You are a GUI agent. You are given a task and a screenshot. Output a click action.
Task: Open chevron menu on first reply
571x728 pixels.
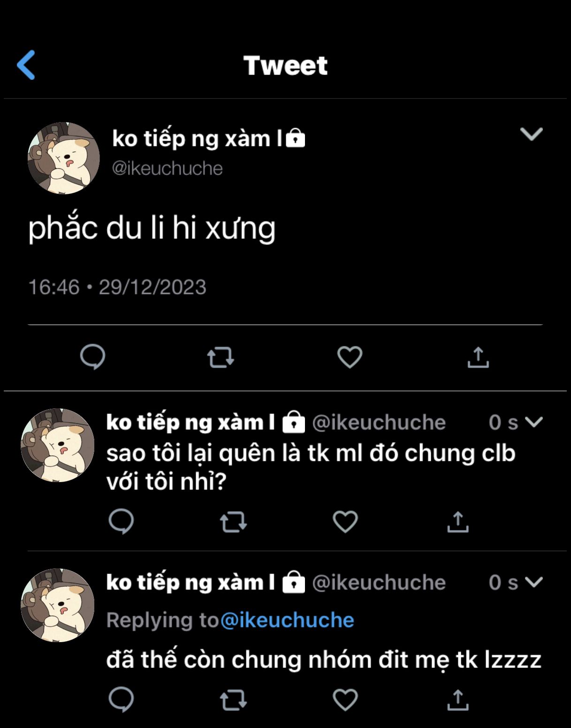(534, 422)
